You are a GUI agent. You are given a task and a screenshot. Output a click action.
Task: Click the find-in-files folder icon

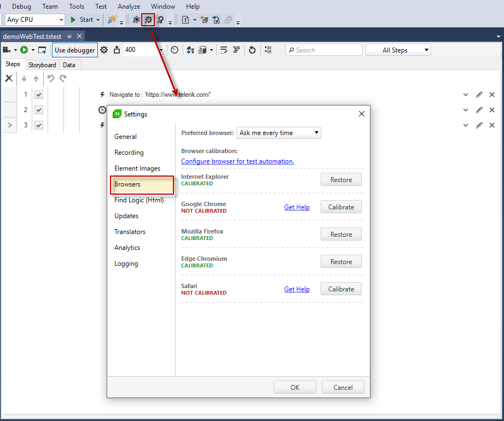112,20
